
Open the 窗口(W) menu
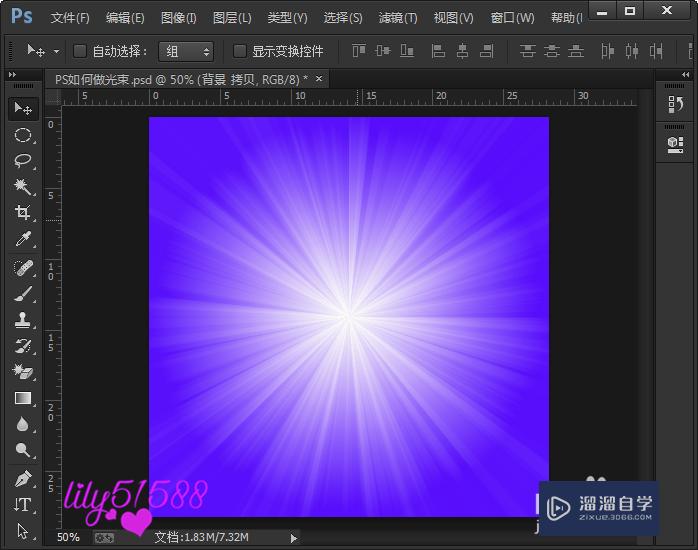pyautogui.click(x=512, y=18)
